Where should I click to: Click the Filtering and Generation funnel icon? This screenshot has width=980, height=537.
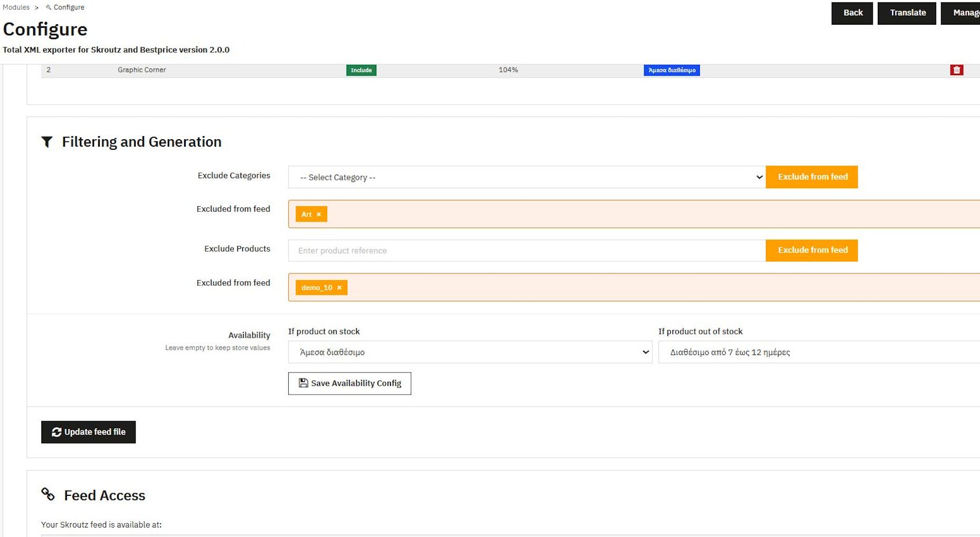(47, 142)
